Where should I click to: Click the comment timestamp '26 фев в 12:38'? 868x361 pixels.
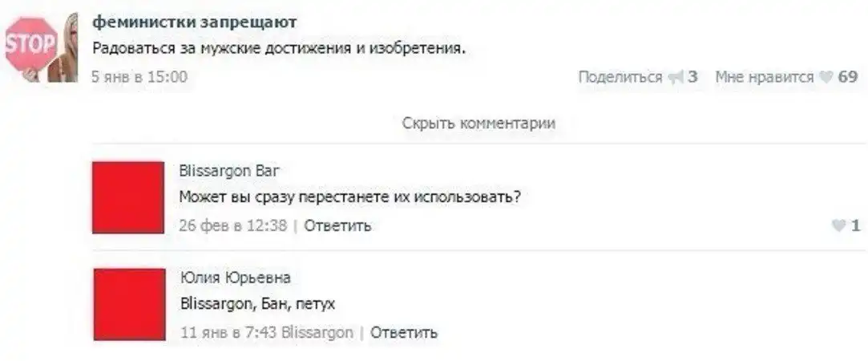pyautogui.click(x=232, y=225)
